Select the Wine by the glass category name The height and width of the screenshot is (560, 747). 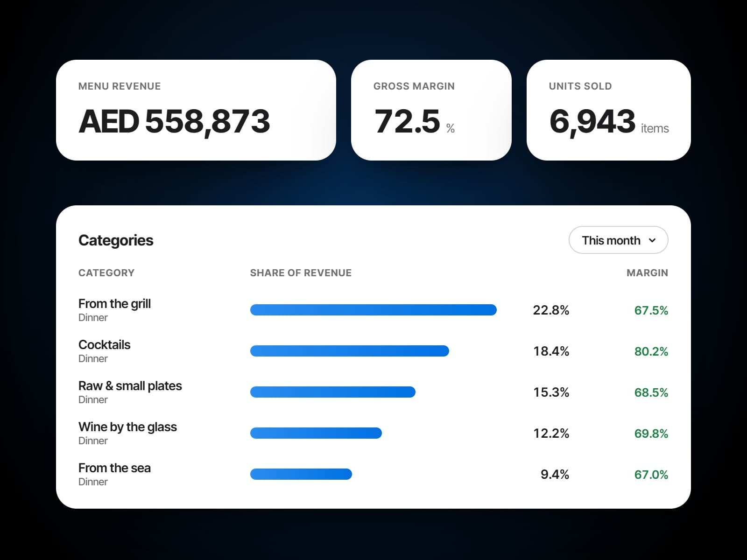coord(127,427)
